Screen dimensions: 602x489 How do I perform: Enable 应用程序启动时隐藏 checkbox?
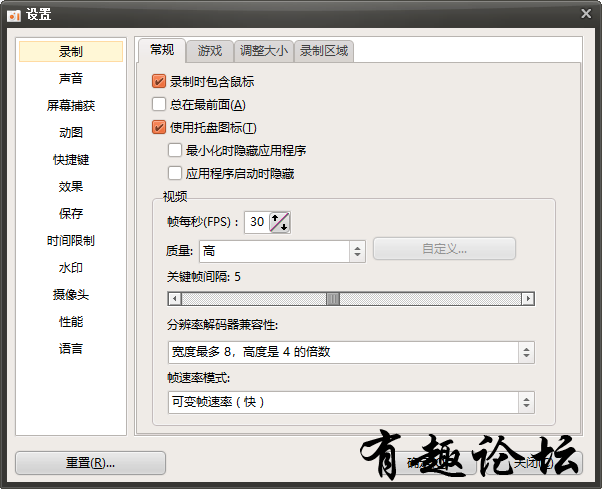(x=175, y=173)
